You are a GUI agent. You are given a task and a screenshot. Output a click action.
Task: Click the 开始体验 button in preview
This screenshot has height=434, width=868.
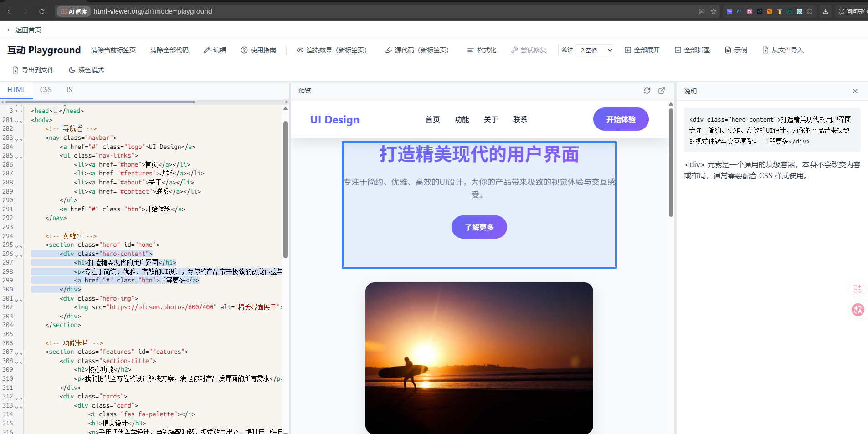coord(620,119)
